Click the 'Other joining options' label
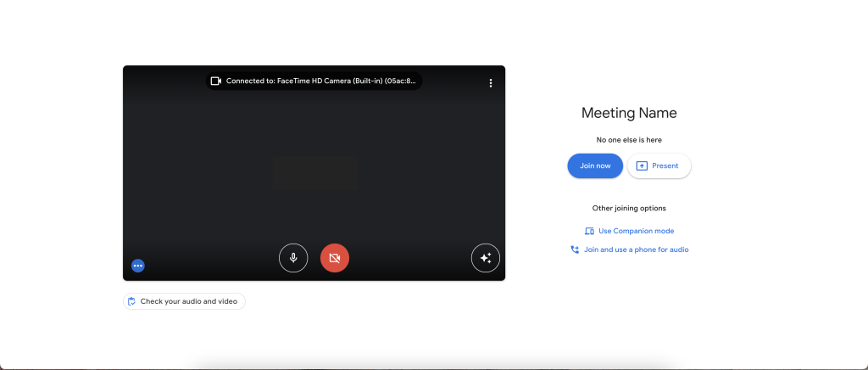This screenshot has height=370, width=868. [x=629, y=208]
